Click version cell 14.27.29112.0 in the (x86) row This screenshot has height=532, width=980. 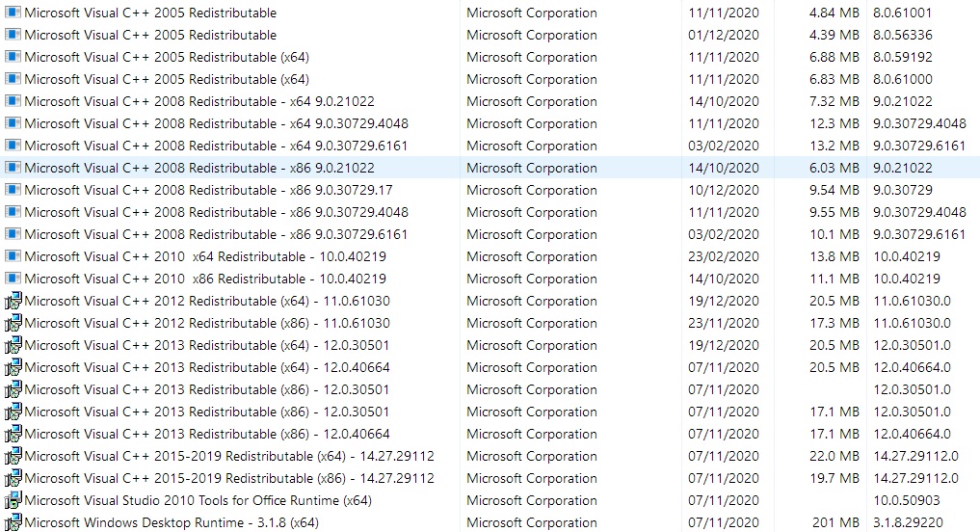pos(915,478)
